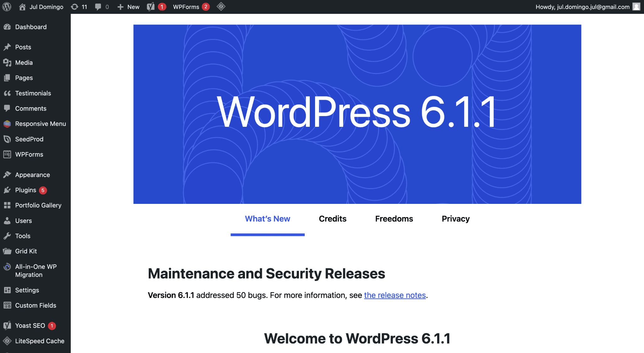Go to Dashboard in the sidebar
The height and width of the screenshot is (353, 644).
31,27
